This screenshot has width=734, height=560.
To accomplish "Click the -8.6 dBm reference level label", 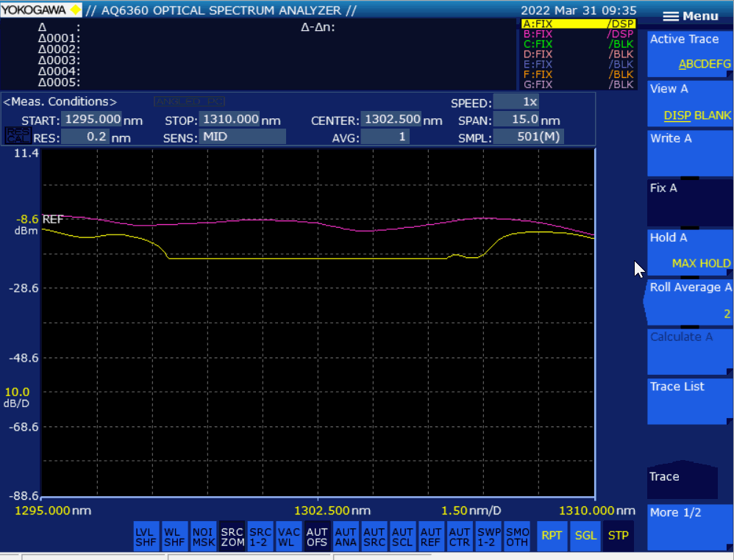I will [x=27, y=225].
